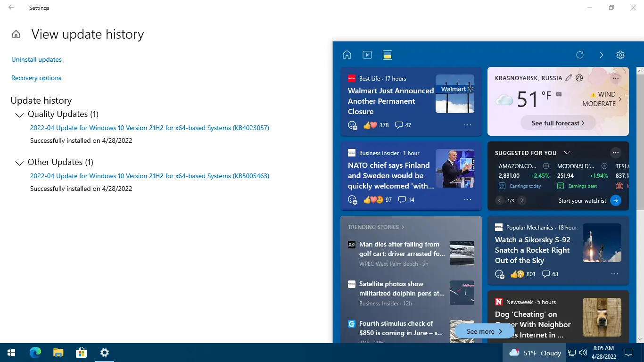Open more options for Walmart story

point(468,125)
